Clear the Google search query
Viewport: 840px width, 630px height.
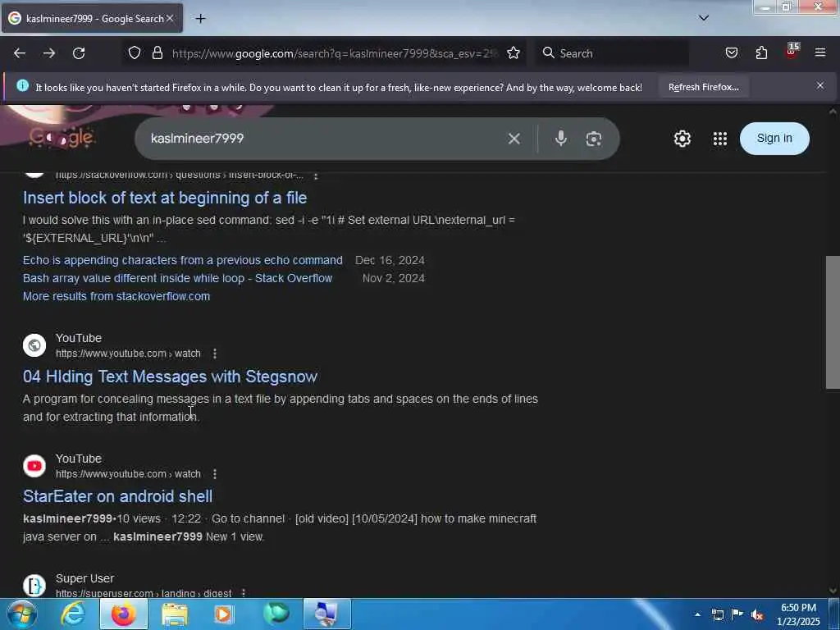(x=514, y=139)
